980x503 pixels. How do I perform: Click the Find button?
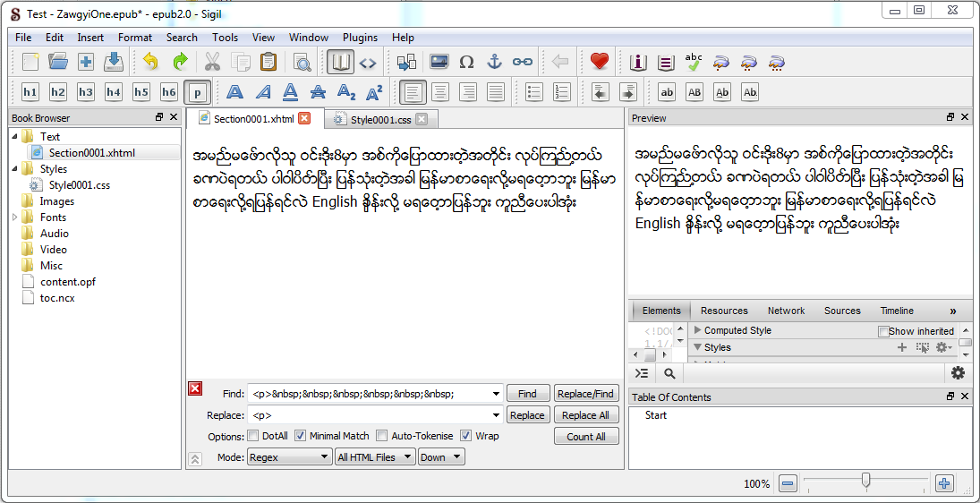click(x=527, y=394)
